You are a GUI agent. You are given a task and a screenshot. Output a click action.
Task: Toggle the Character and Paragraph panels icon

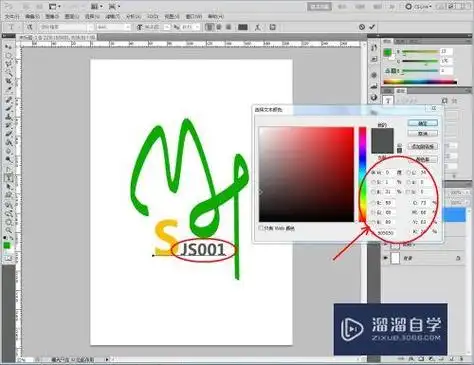point(272,27)
